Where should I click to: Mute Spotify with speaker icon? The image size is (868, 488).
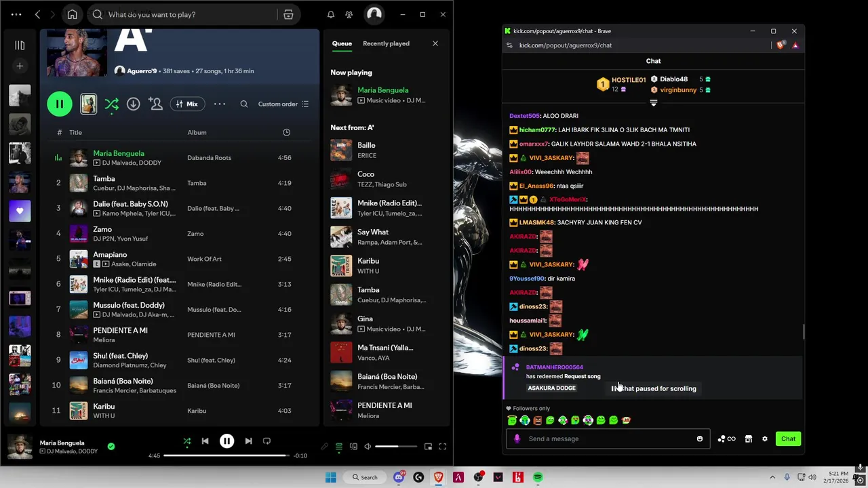pos(368,447)
